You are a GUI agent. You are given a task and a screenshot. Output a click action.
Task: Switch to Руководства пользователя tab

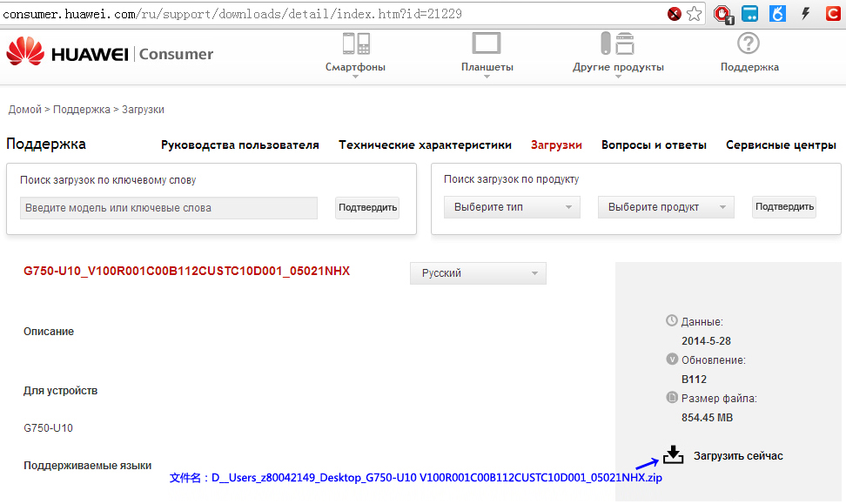[240, 145]
